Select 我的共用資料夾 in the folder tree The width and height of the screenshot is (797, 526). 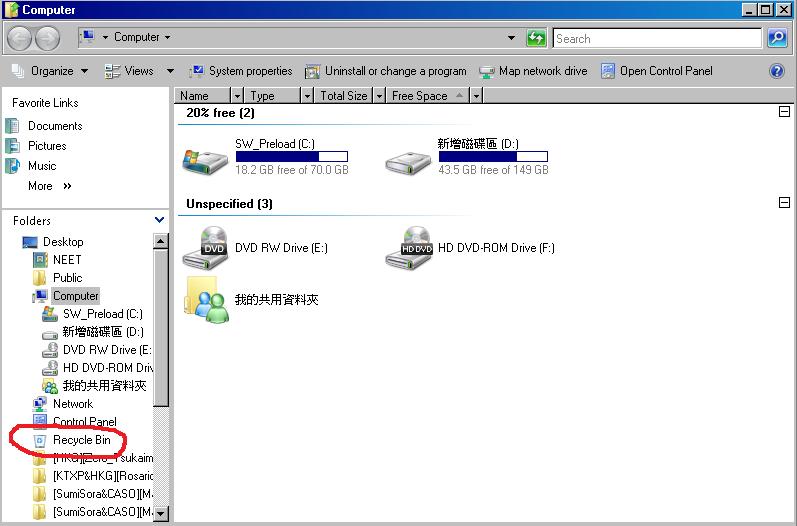coord(104,386)
